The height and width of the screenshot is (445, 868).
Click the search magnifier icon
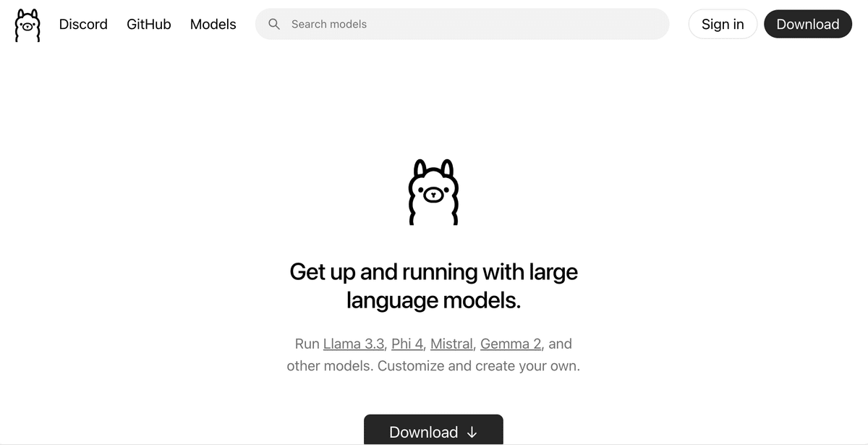point(274,24)
